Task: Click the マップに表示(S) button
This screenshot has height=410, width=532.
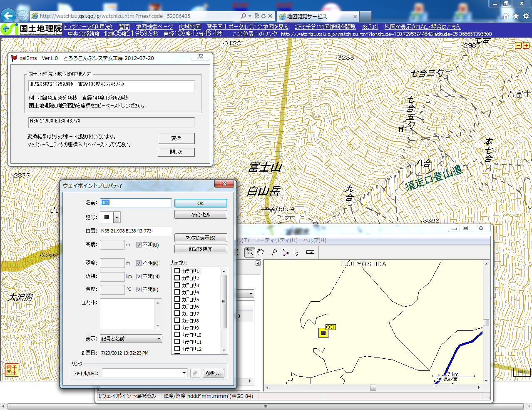Action: tap(201, 238)
